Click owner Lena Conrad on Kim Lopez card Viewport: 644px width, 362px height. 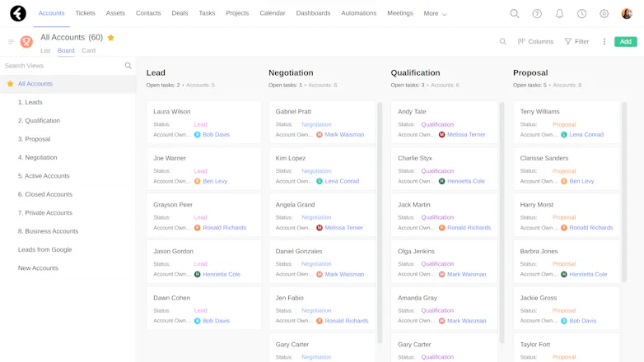point(342,181)
